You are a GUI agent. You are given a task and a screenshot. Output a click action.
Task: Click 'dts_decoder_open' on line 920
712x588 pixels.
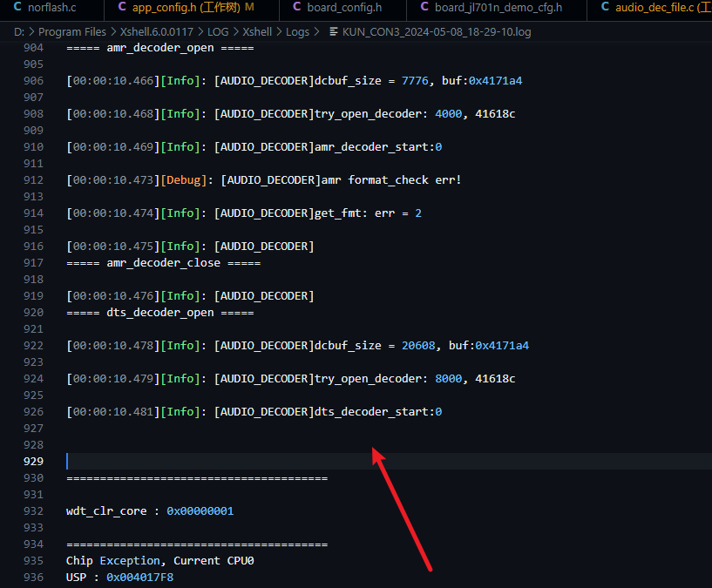pos(160,313)
